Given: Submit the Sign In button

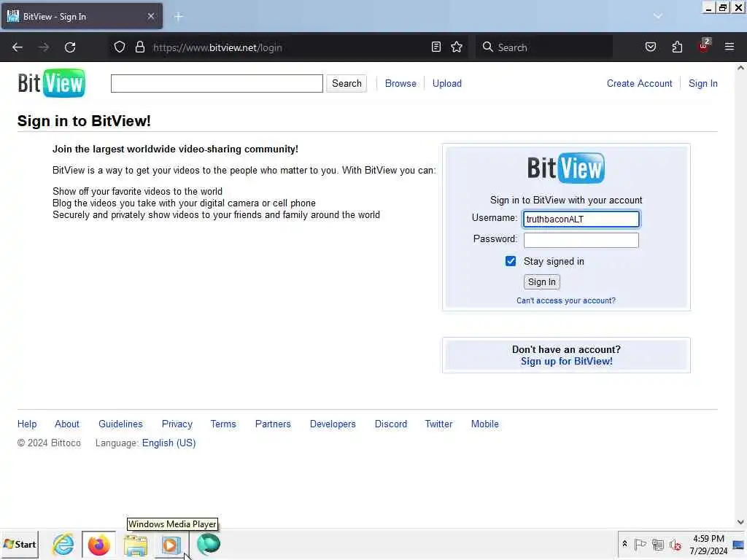Looking at the screenshot, I should (542, 282).
